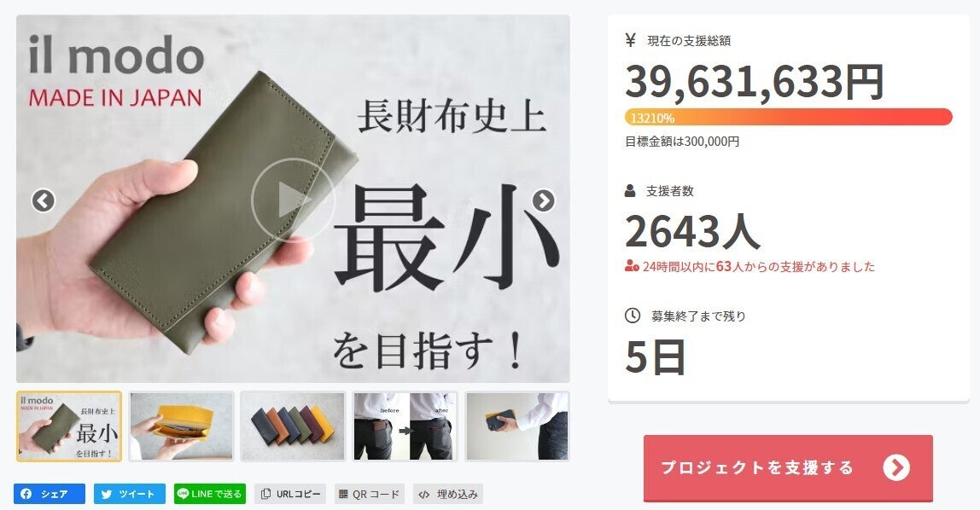The image size is (980, 510).
Task: Send via LINE with LINEで送る button
Action: 210,494
